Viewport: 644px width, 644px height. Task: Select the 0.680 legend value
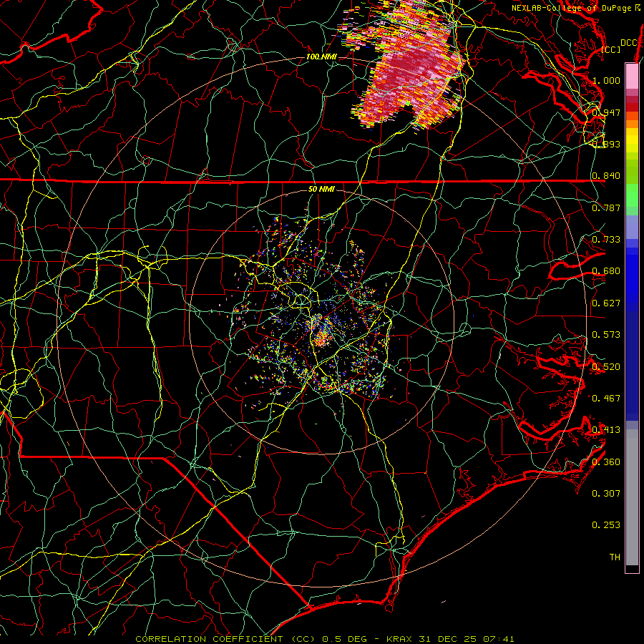[606, 271]
